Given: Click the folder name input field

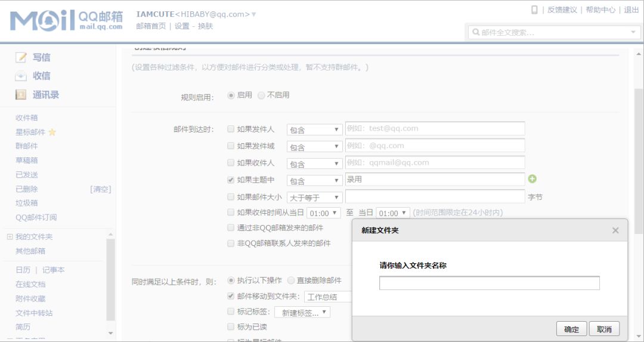Looking at the screenshot, I should click(x=489, y=283).
